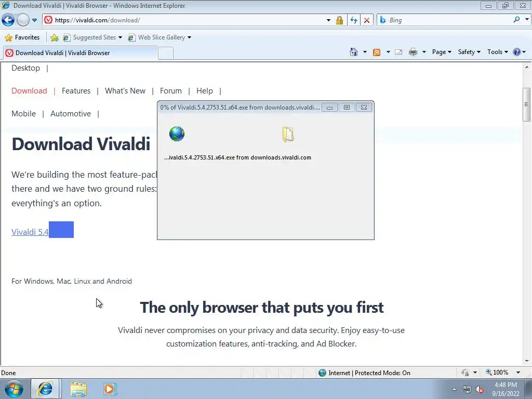Click the search magnifier icon

coord(516,20)
